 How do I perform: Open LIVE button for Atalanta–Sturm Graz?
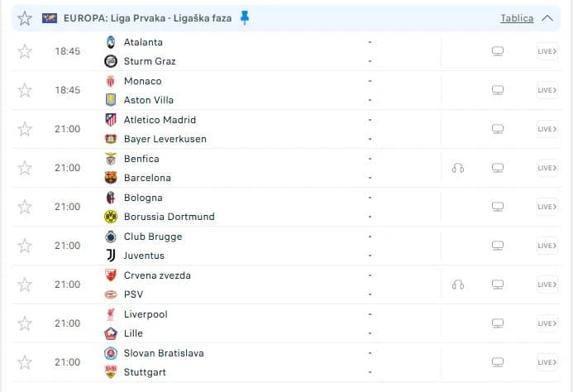point(547,51)
